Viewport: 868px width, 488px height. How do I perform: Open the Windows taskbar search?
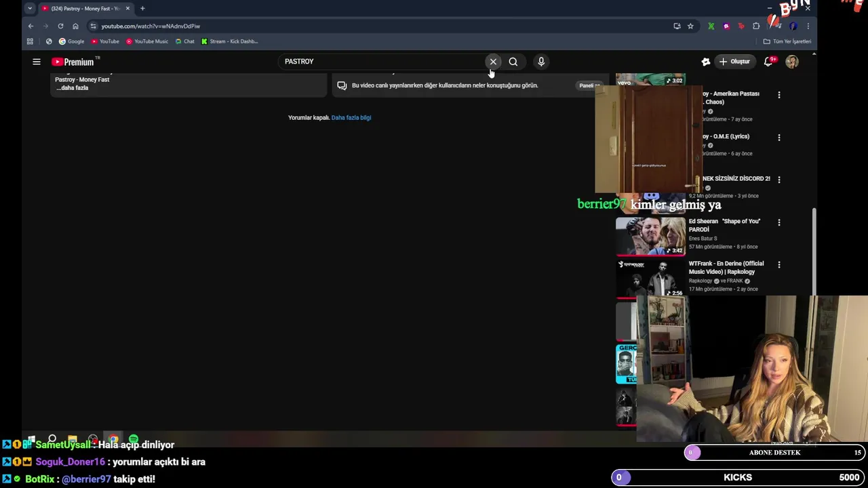click(52, 439)
